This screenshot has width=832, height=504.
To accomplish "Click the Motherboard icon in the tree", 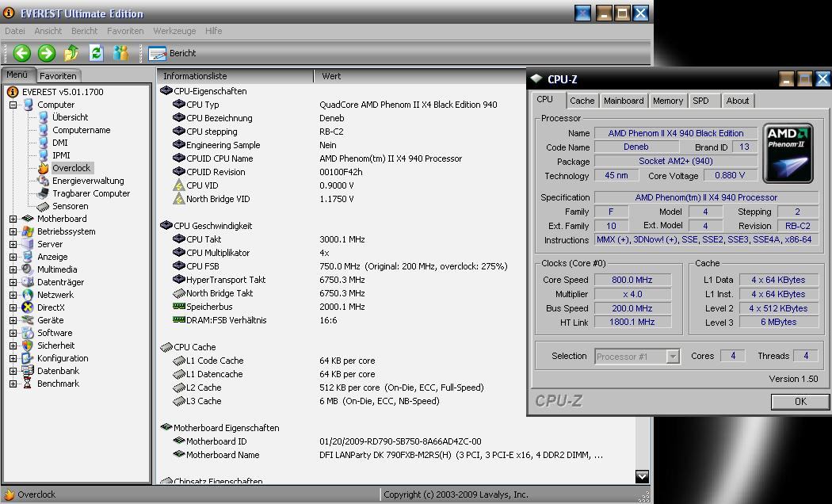I will pyautogui.click(x=28, y=219).
